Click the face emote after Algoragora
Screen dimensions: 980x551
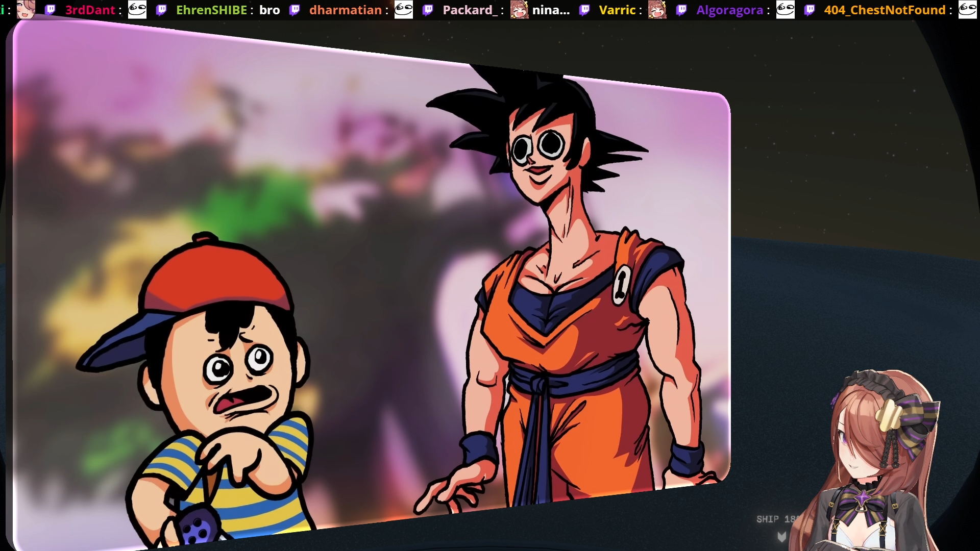coord(786,10)
